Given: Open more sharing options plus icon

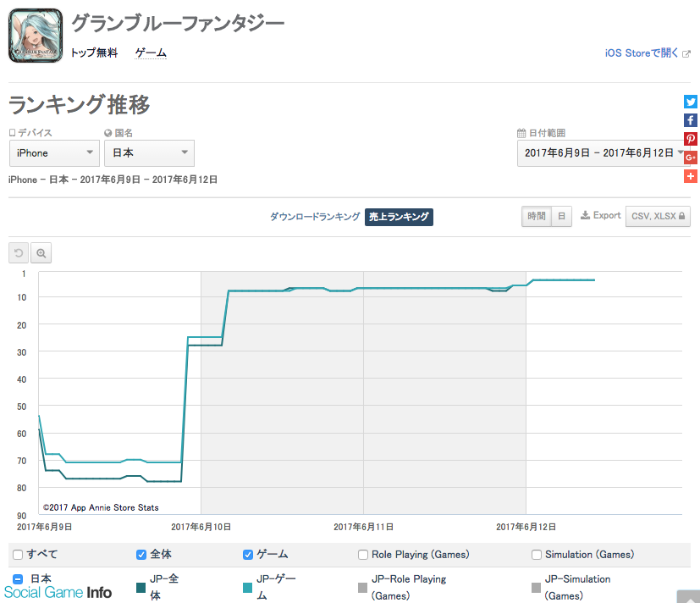Looking at the screenshot, I should 690,176.
